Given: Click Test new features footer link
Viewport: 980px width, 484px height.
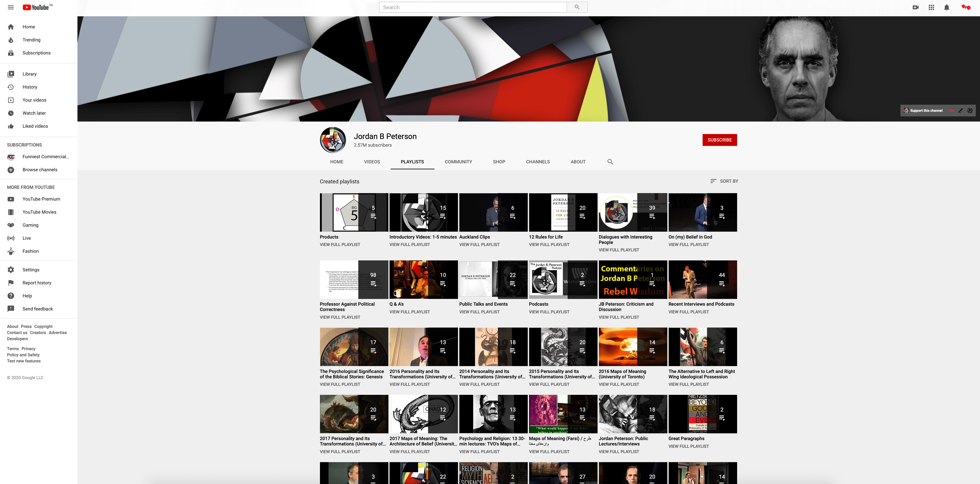Looking at the screenshot, I should pos(24,361).
